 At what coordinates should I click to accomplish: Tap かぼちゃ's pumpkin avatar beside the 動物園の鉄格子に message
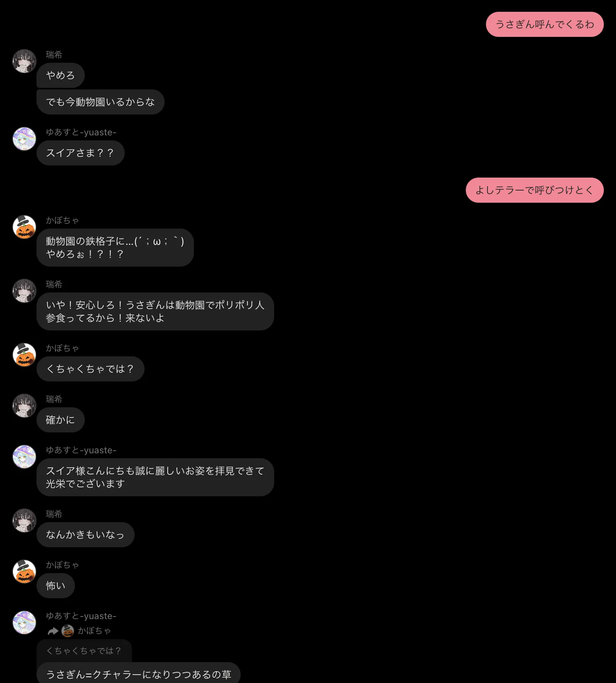coord(24,227)
